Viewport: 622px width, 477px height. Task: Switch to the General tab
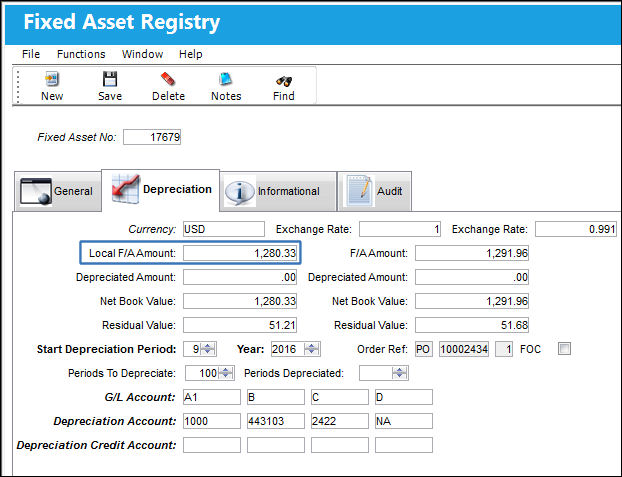(x=58, y=191)
